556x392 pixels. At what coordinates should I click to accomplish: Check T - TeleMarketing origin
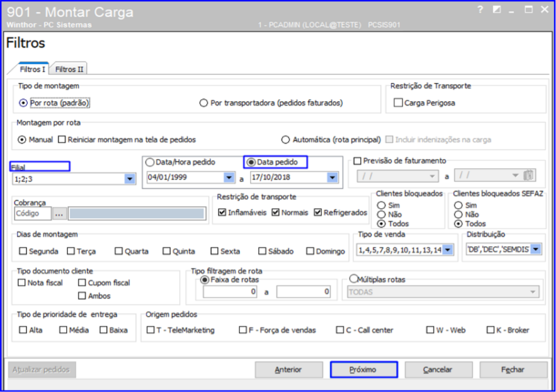point(151,330)
